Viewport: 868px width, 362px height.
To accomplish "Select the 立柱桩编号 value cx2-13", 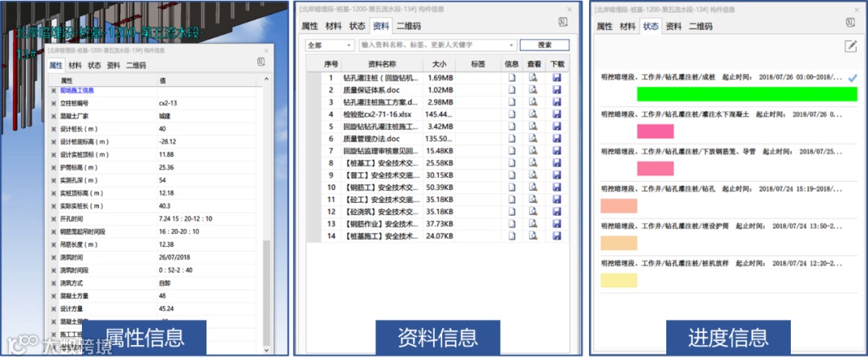I will click(x=168, y=103).
